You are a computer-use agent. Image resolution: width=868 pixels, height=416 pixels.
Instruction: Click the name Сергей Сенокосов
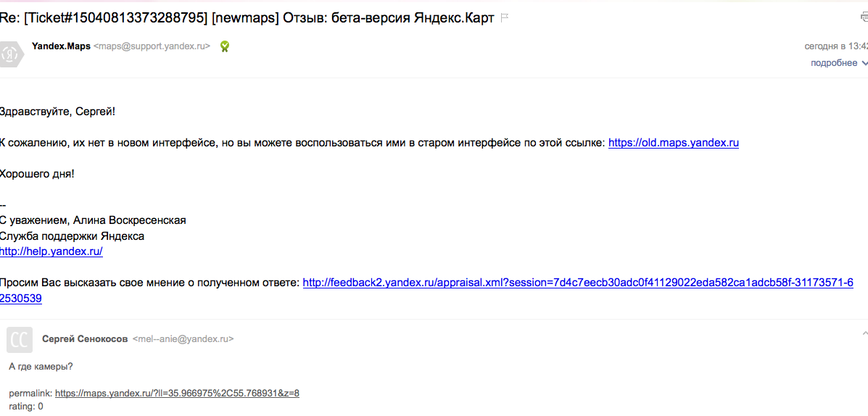click(x=86, y=338)
